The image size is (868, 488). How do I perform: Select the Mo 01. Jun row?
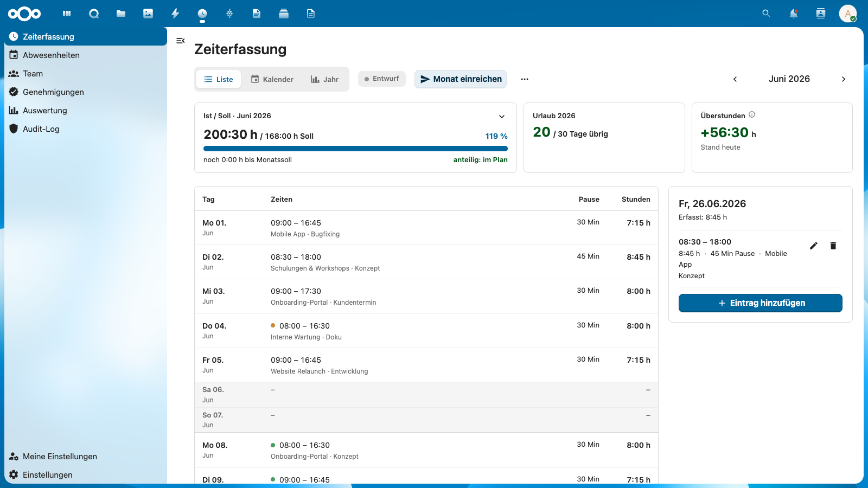(x=426, y=228)
